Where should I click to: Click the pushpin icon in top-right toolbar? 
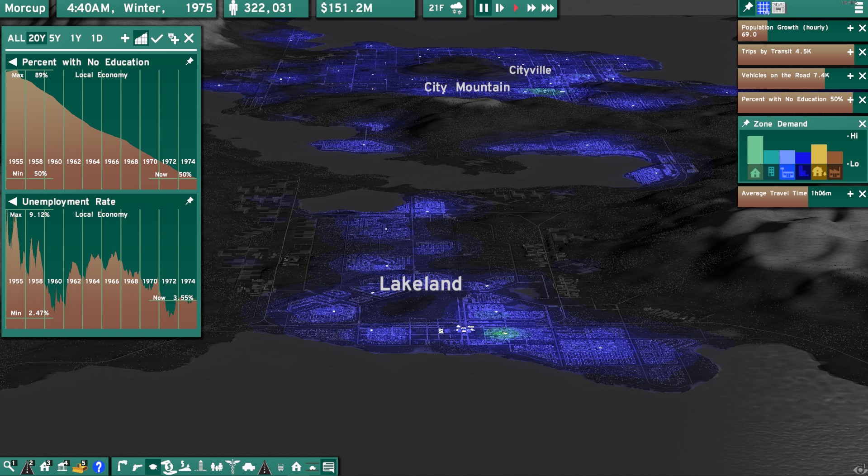pyautogui.click(x=748, y=7)
